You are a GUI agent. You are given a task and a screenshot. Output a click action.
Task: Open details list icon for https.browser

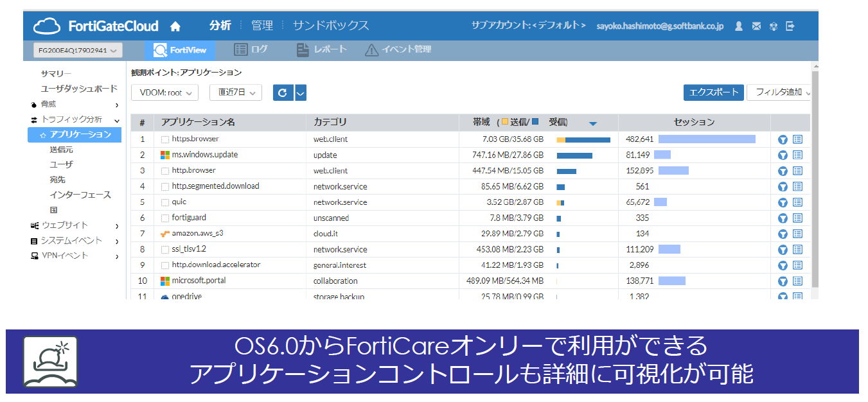point(797,139)
